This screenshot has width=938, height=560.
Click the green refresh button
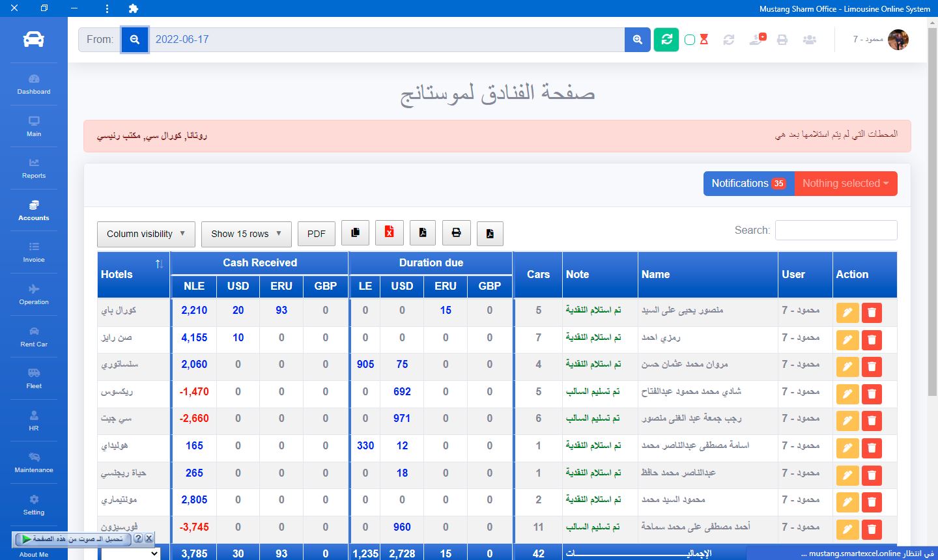(666, 40)
